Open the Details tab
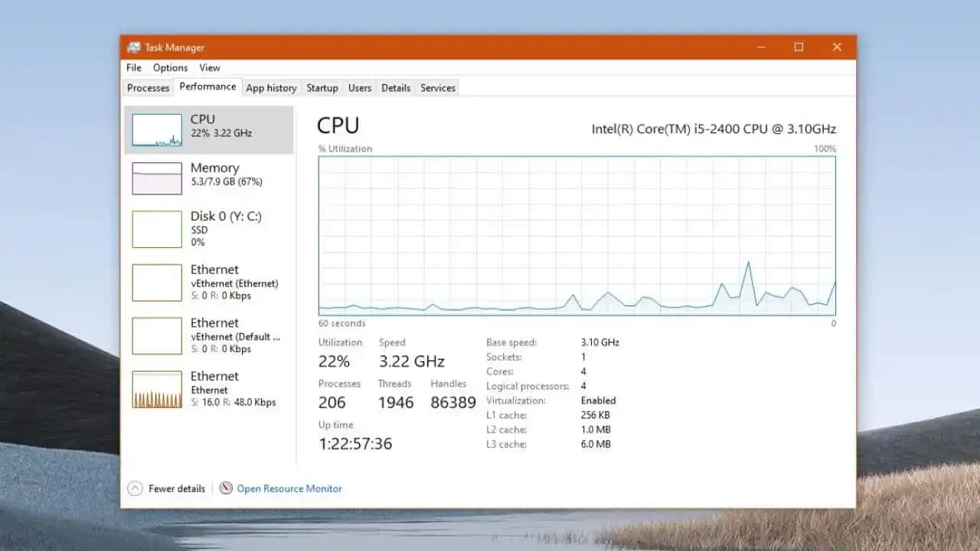980x551 pixels. point(396,88)
